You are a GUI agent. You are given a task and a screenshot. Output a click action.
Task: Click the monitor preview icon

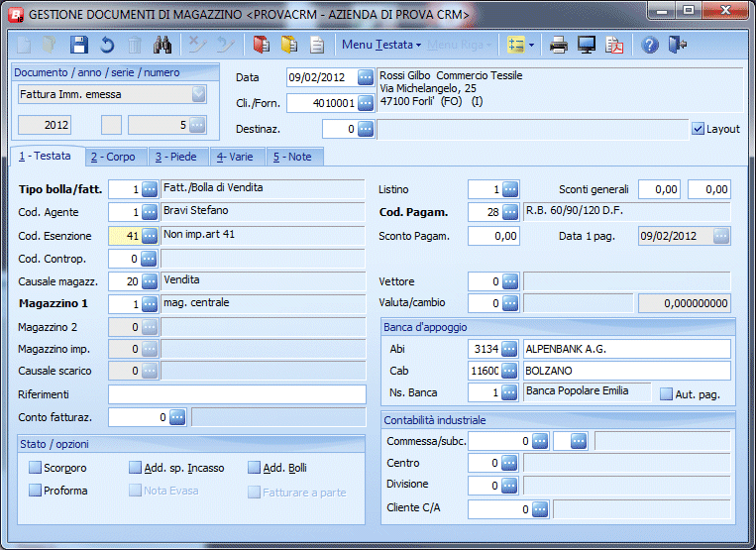click(587, 45)
